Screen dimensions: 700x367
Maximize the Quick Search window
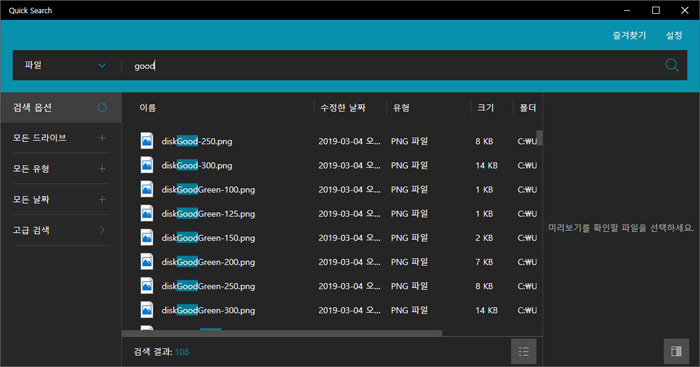click(x=656, y=10)
